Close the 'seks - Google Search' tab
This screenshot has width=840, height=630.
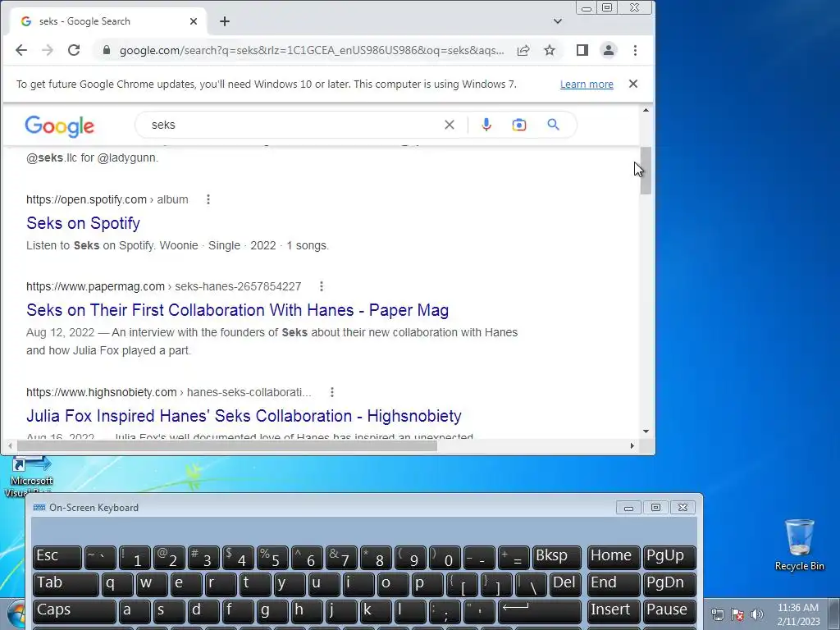(x=194, y=21)
